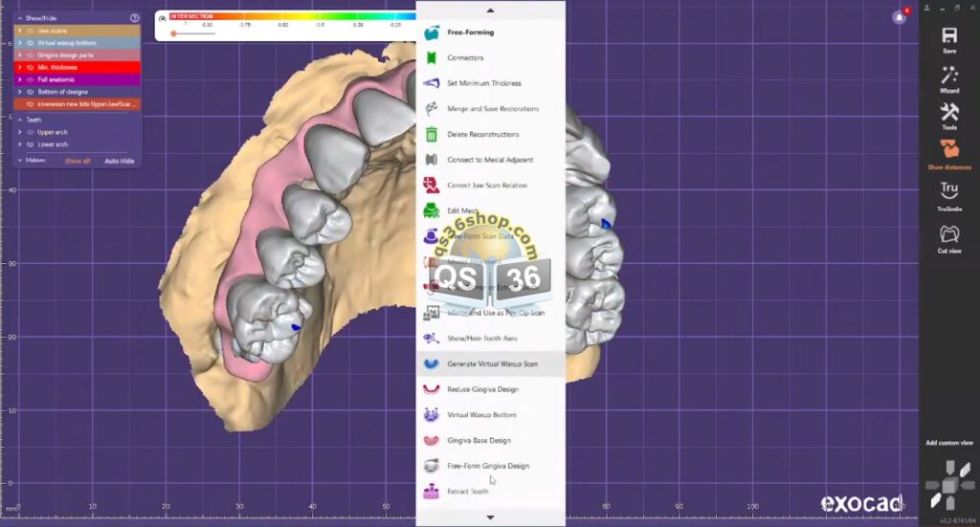Collapse the Teeth section

pyautogui.click(x=20, y=120)
